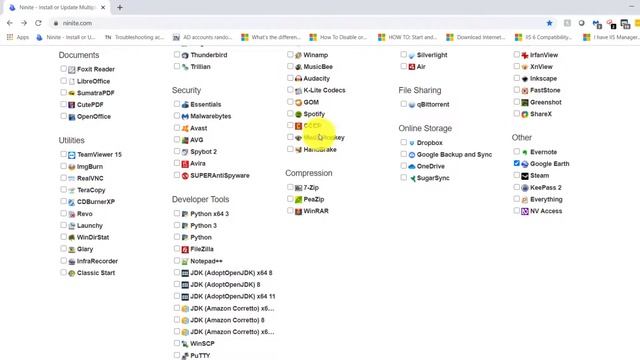
Task: Click the OneDrive cloud icon
Action: pos(412,167)
